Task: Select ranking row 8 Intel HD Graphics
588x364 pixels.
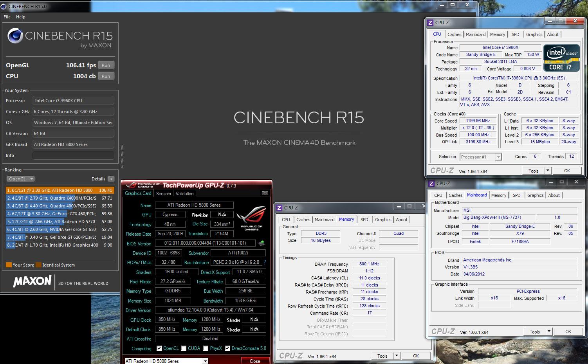Action: [60, 245]
